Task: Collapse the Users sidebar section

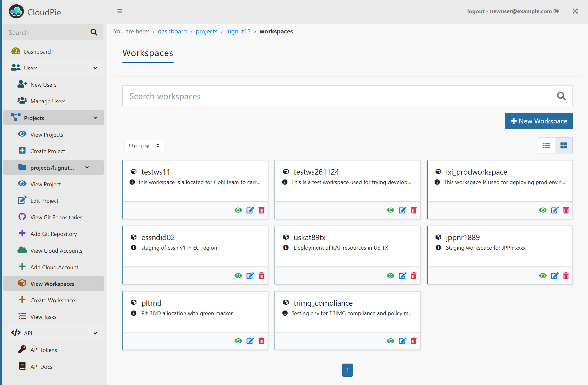Action: (95, 68)
